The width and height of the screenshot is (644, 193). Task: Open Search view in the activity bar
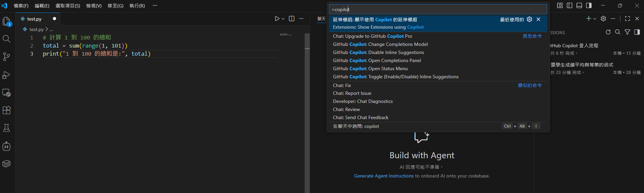(6, 39)
